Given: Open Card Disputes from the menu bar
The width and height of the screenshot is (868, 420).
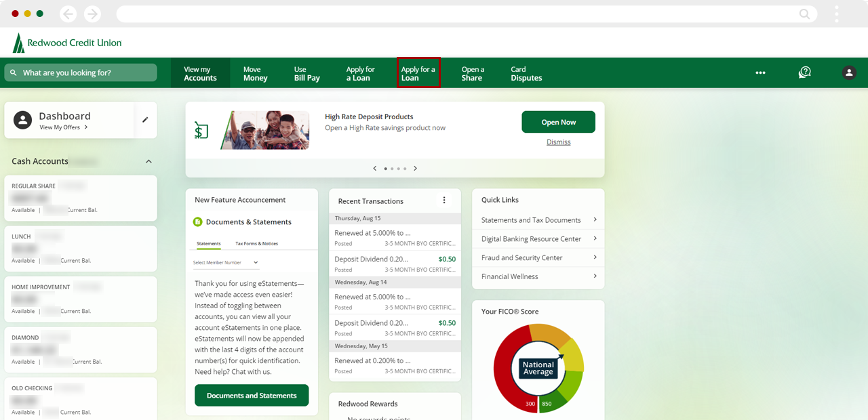Looking at the screenshot, I should [526, 72].
